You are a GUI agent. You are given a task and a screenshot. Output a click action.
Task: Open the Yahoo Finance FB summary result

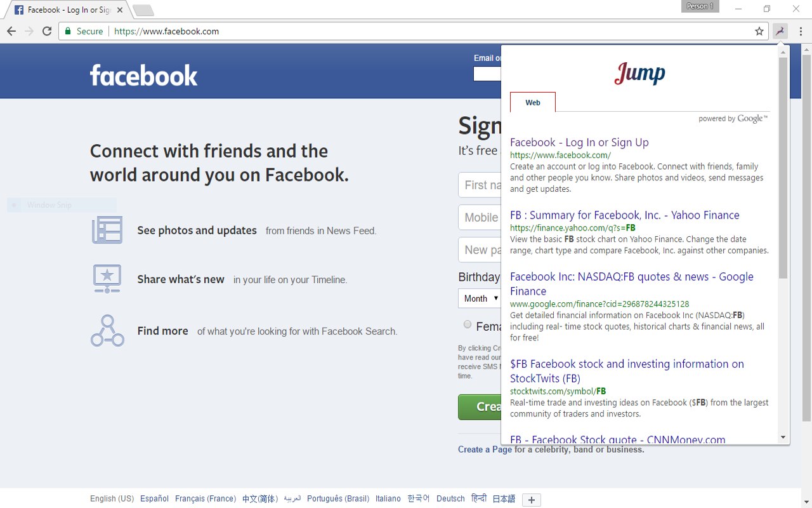(624, 215)
